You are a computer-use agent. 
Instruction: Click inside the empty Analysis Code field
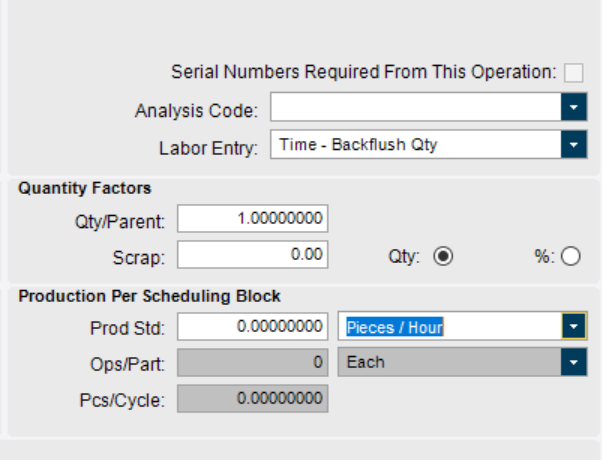(x=414, y=108)
